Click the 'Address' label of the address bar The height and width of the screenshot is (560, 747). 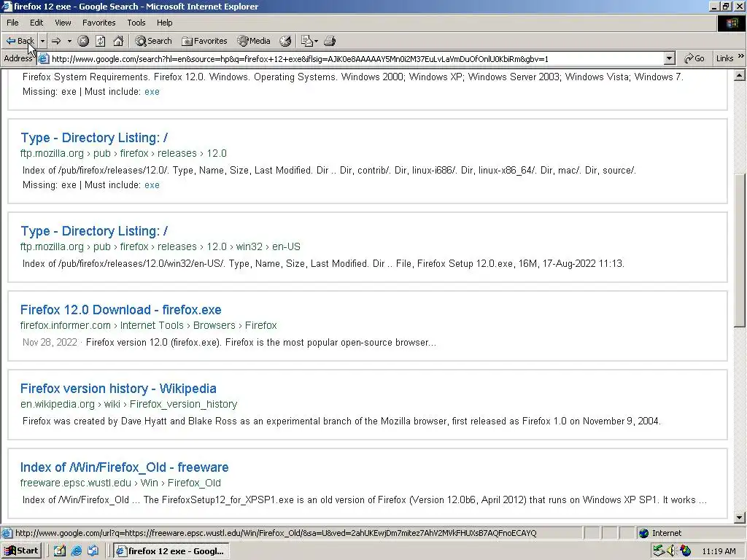[x=18, y=58]
